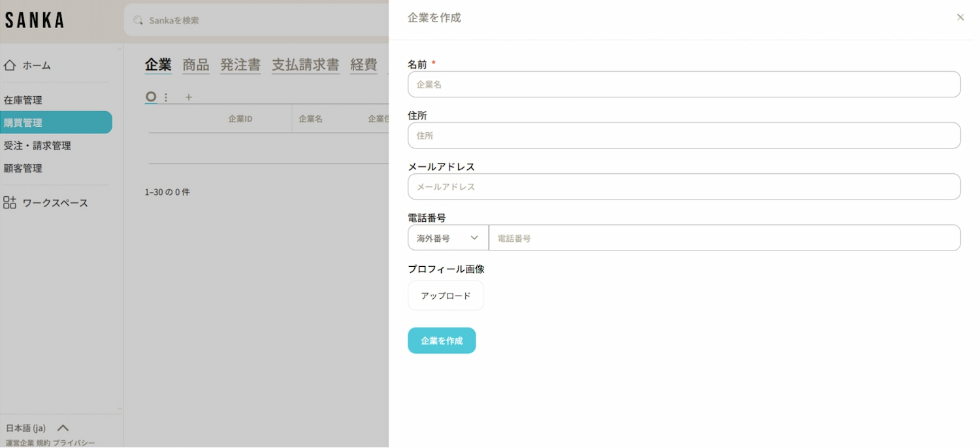Open 受注・請求管理 in the sidebar

pyautogui.click(x=37, y=146)
